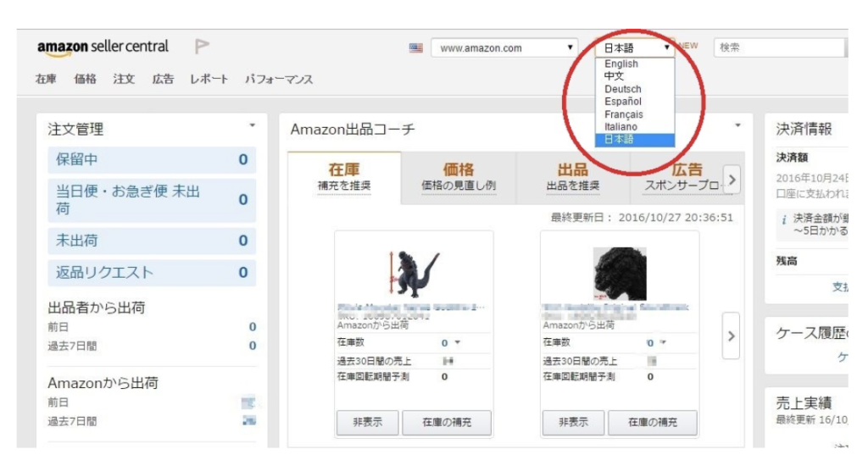Image resolution: width=868 pixels, height=466 pixels.
Task: Open the 保留中 orders row
Action: click(152, 159)
